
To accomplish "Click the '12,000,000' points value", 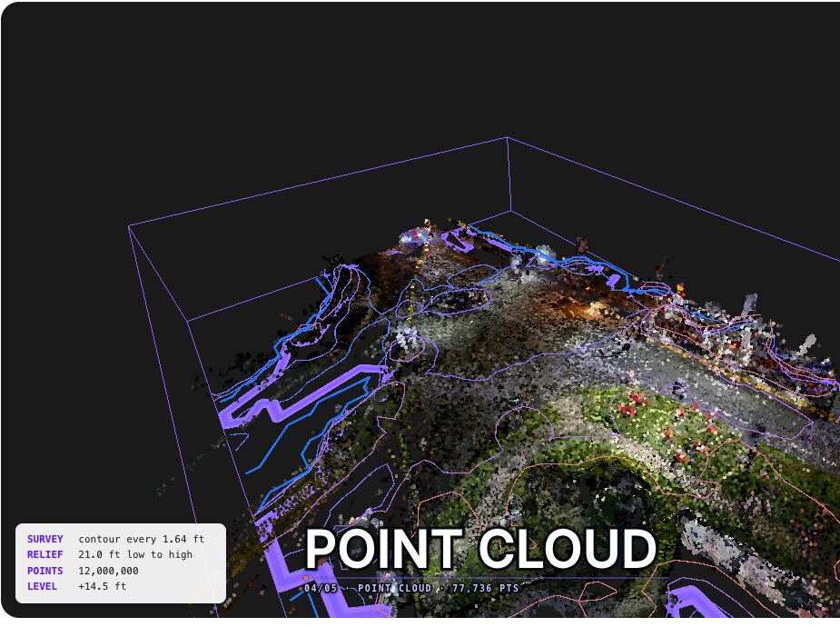I will [x=108, y=571].
